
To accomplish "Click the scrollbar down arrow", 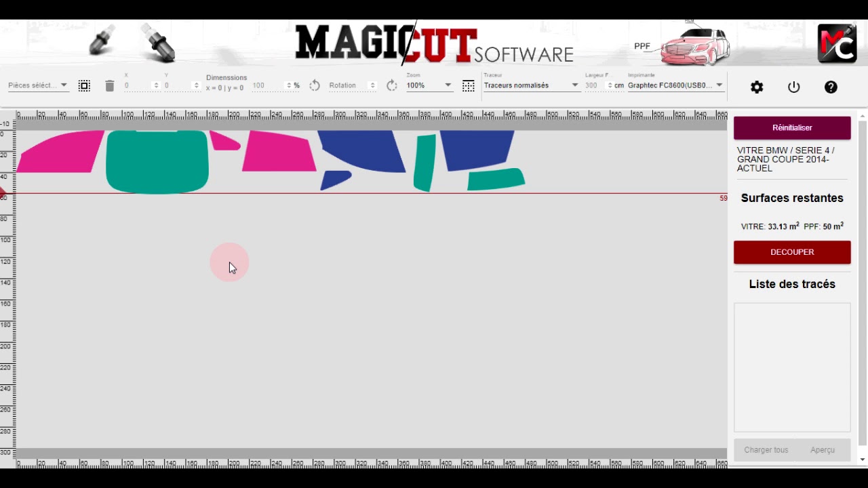I will (863, 460).
